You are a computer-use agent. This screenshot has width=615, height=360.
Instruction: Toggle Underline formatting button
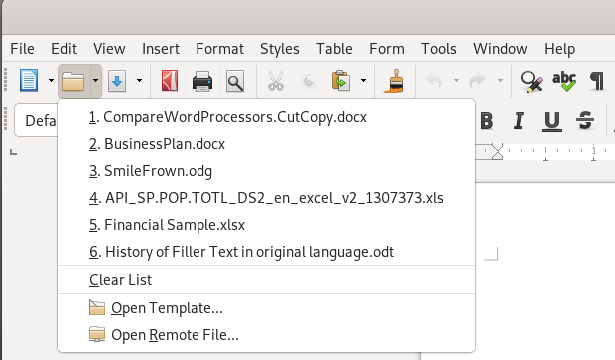click(552, 121)
